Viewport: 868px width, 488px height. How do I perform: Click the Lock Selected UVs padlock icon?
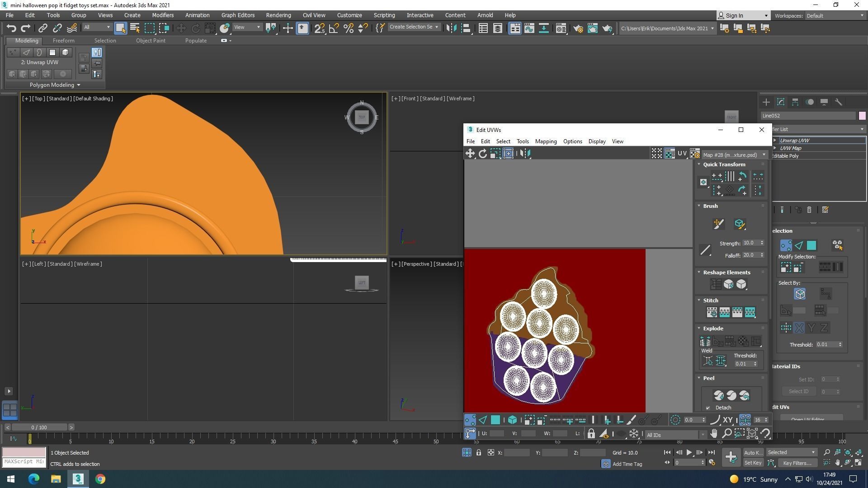click(591, 434)
